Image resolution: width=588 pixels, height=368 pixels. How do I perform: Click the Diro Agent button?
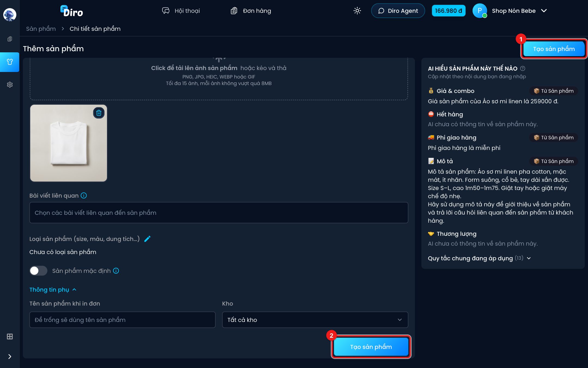click(398, 11)
